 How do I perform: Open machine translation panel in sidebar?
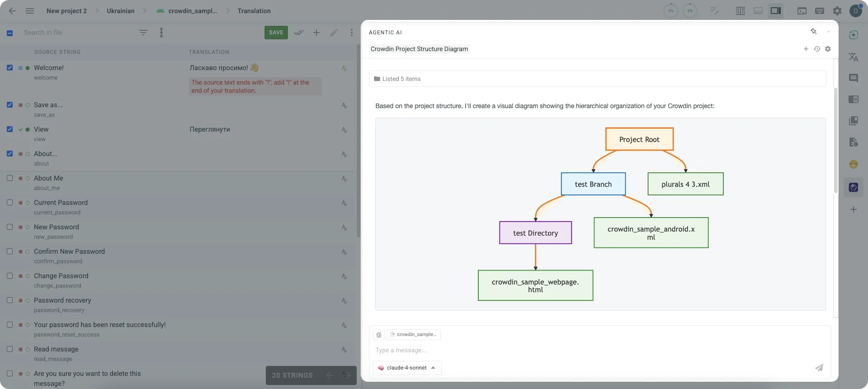(x=853, y=57)
